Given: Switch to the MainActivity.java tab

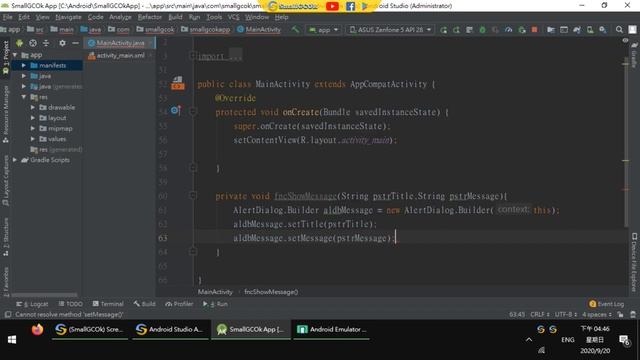Looking at the screenshot, I should pyautogui.click(x=119, y=43).
